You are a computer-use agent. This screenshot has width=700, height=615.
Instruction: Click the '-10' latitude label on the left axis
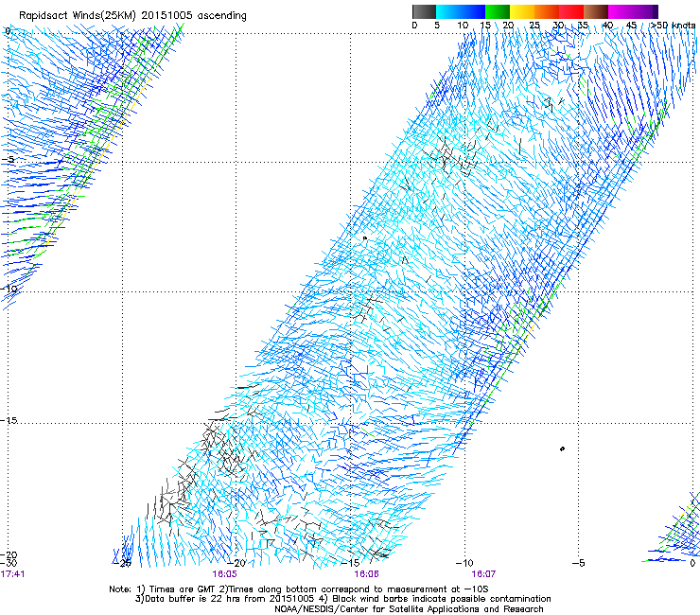tap(9, 289)
